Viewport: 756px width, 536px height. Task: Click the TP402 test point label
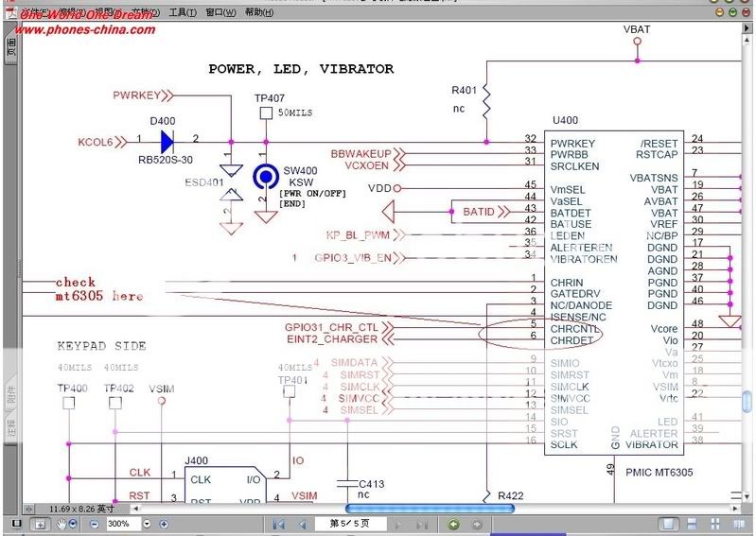[x=118, y=389]
